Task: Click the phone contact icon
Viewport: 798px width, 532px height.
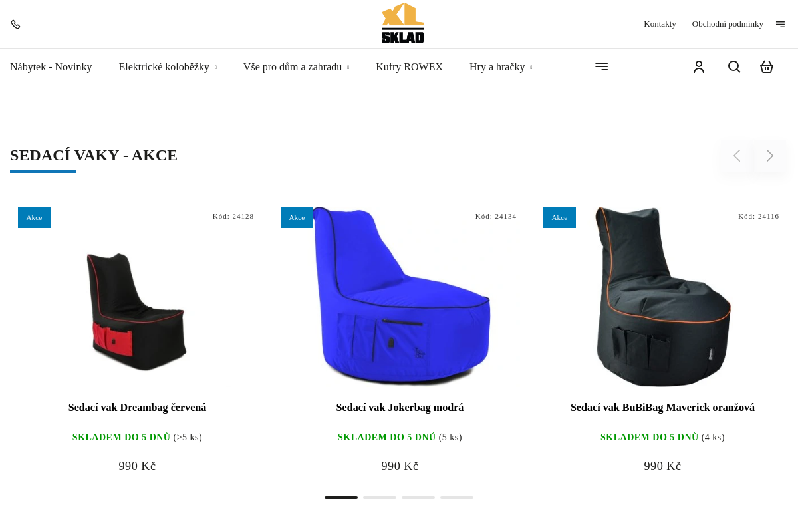Action: [15, 24]
